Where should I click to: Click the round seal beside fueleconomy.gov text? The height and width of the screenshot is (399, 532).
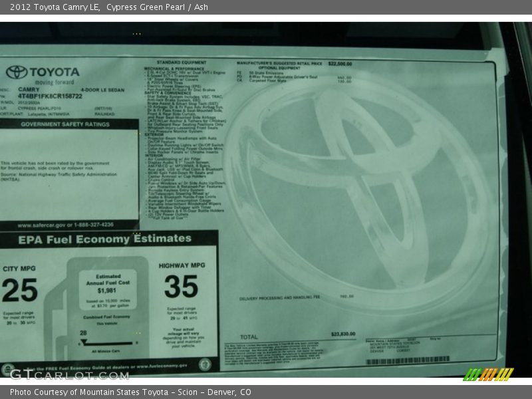pos(205,364)
